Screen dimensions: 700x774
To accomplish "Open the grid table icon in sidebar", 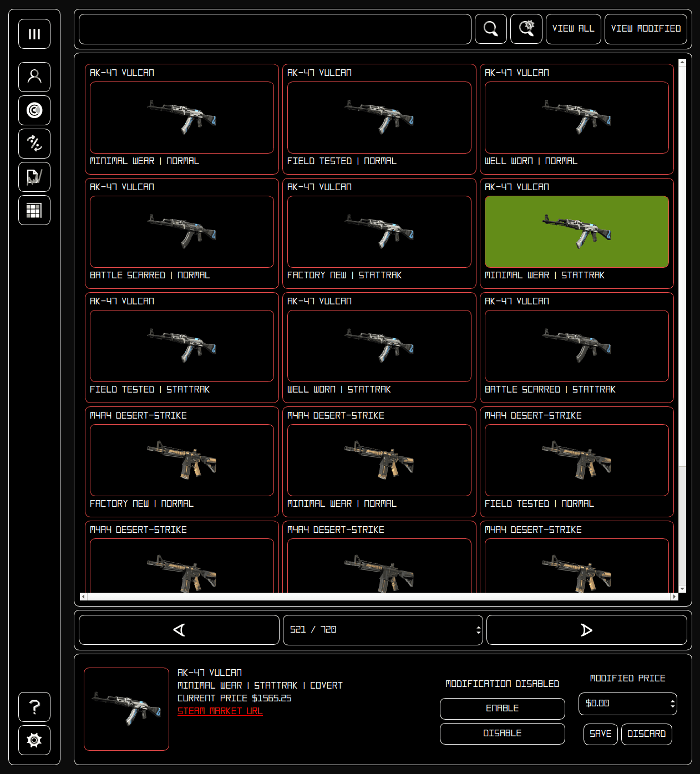I will pos(34,210).
